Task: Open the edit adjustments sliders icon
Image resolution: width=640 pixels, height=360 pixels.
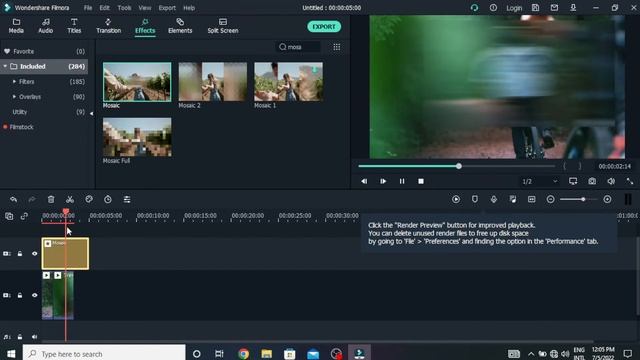Action: [127, 199]
